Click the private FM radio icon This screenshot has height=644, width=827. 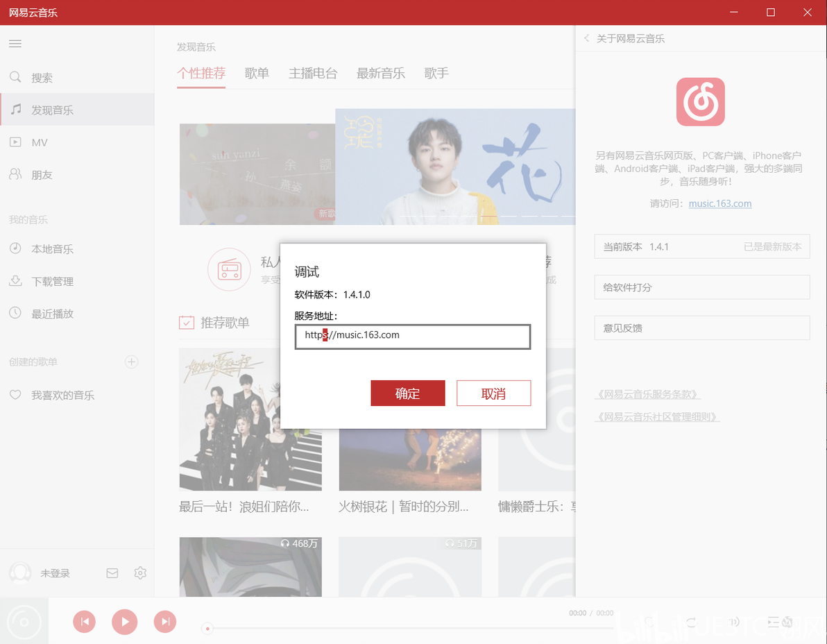coord(229,269)
